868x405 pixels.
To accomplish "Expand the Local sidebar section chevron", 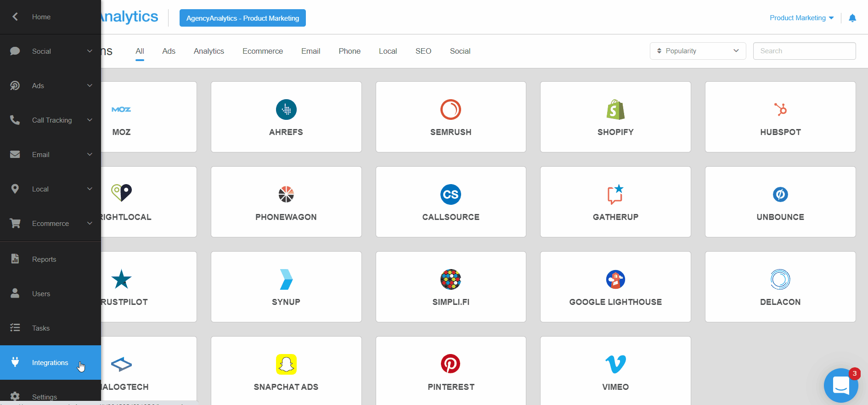I will tap(90, 189).
